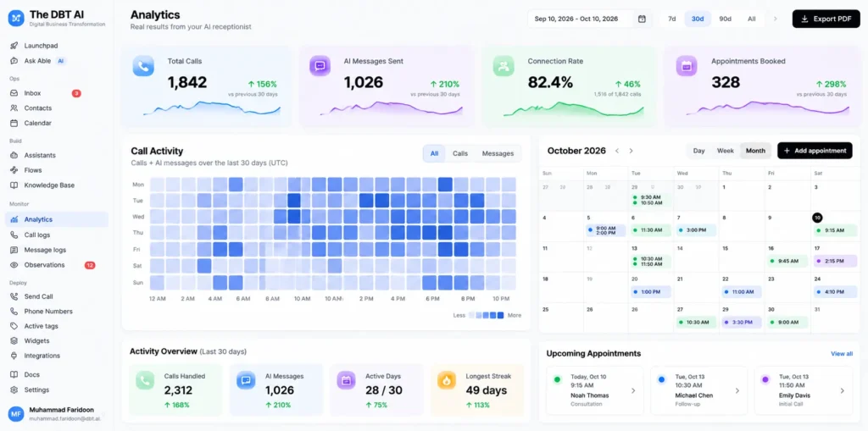The image size is (868, 431).
Task: Open Integrations plug icon
Action: [14, 356]
